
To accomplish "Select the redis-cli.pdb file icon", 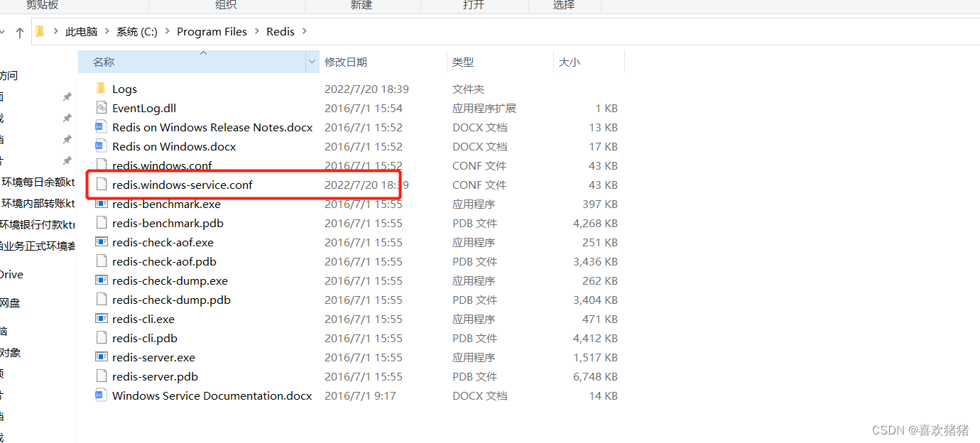I will (101, 338).
